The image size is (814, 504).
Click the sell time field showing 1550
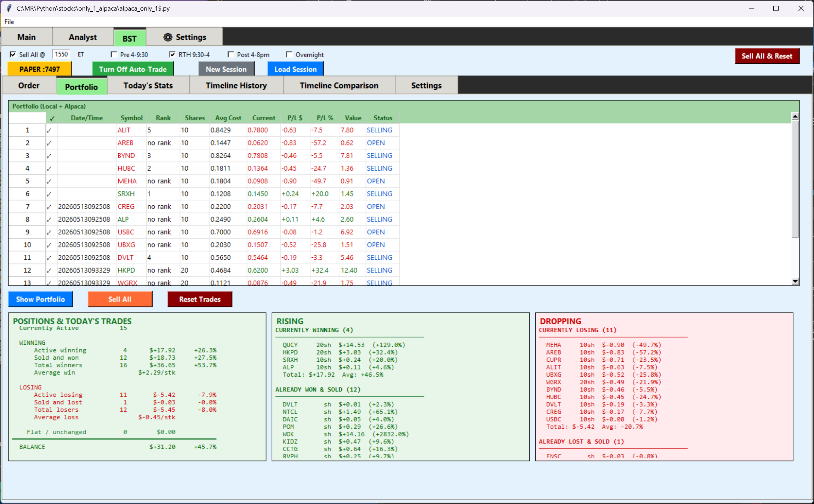(x=61, y=54)
